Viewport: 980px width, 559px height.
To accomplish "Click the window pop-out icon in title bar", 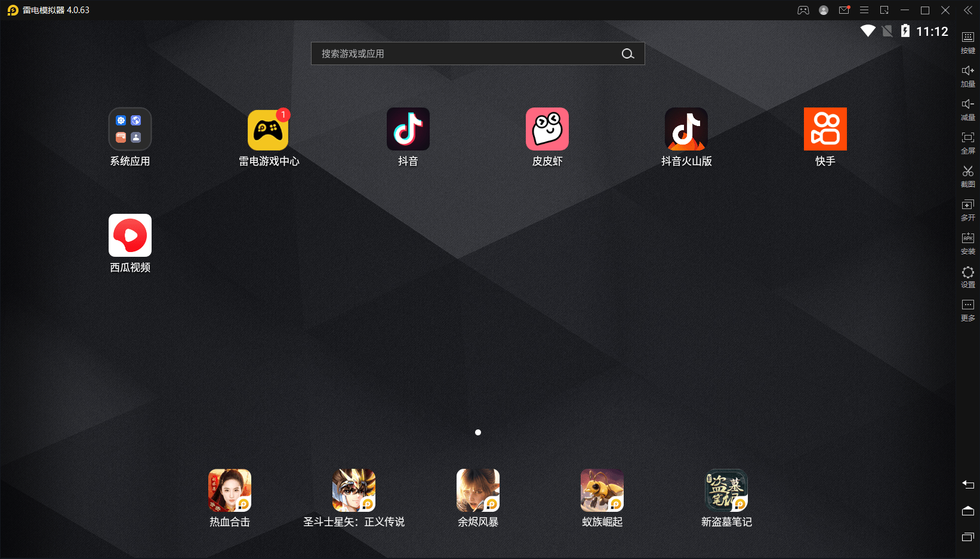I will coord(885,10).
